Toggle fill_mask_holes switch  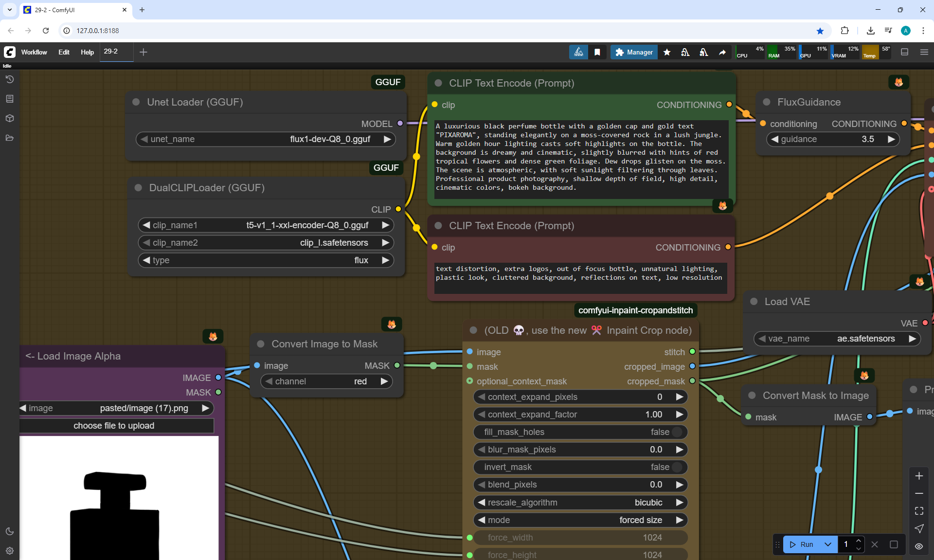(x=677, y=432)
